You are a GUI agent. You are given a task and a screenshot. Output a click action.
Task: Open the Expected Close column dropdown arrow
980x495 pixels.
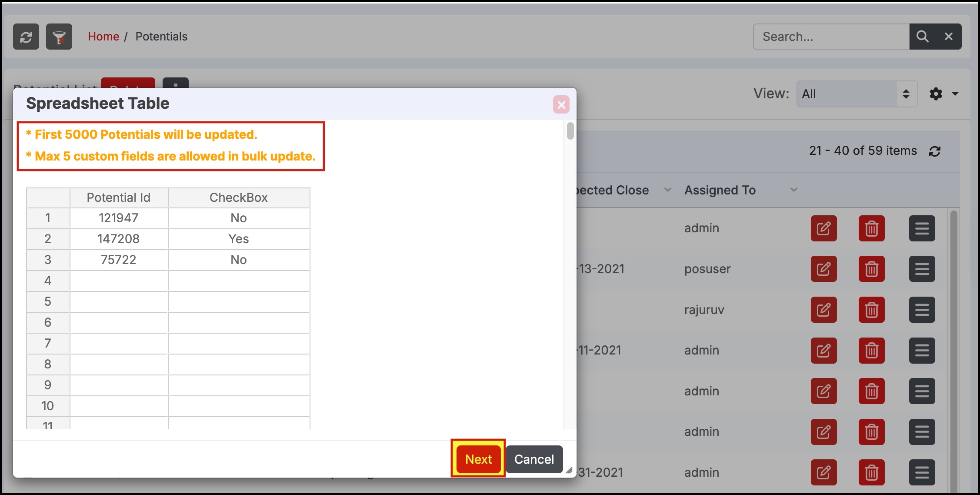(x=667, y=190)
